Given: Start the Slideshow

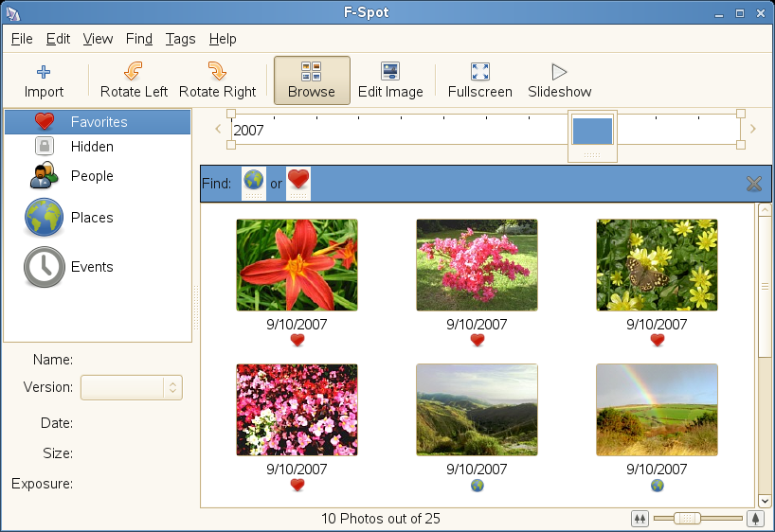Looking at the screenshot, I should pos(560,80).
